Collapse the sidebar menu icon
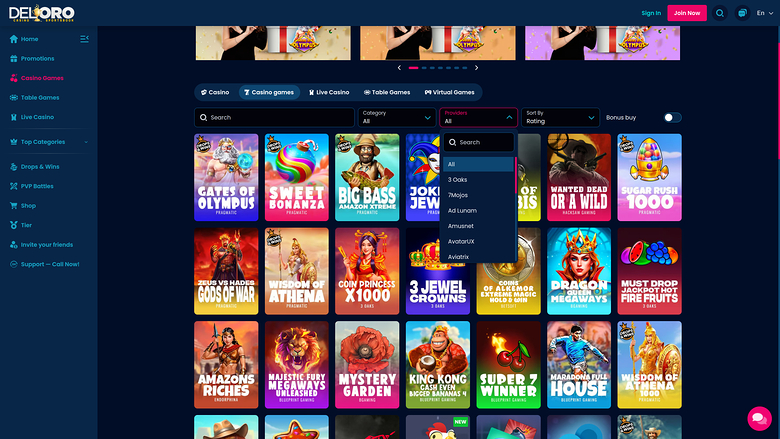 [x=84, y=39]
